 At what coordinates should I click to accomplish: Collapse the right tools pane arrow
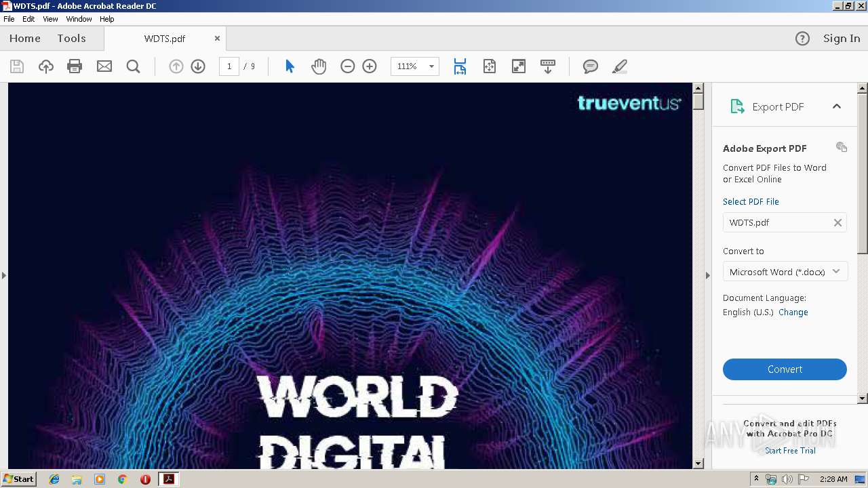[707, 275]
